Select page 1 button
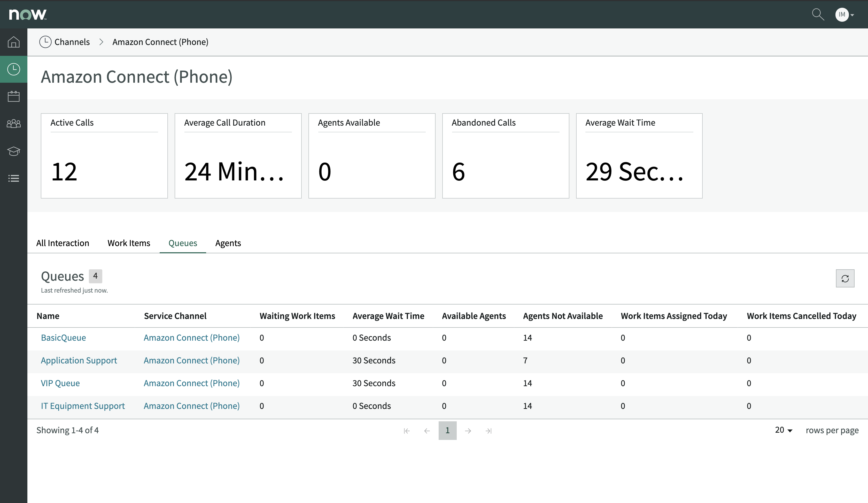 (447, 430)
